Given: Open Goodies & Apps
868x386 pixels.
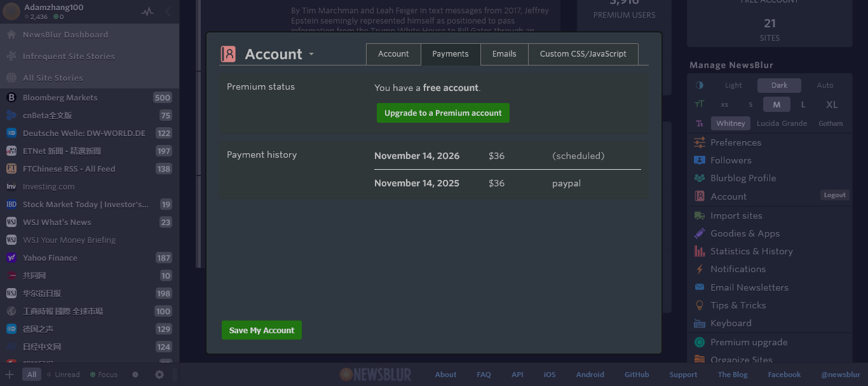Looking at the screenshot, I should (745, 233).
